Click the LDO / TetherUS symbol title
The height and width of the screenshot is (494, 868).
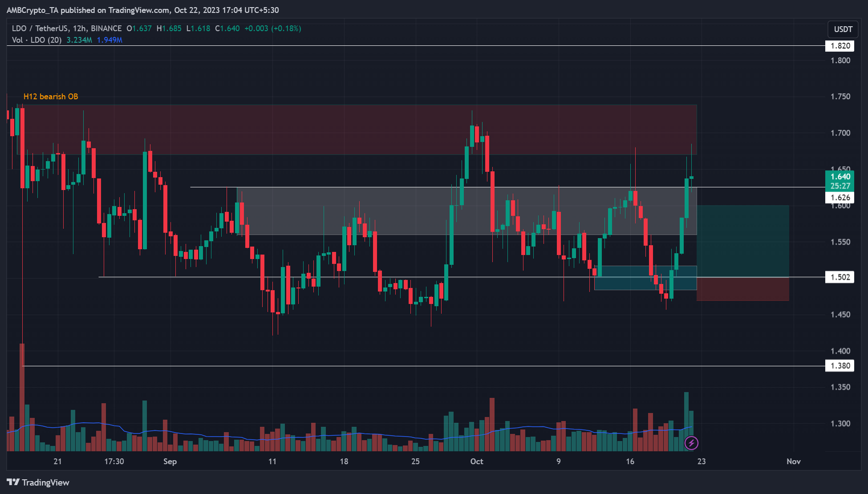click(x=40, y=28)
